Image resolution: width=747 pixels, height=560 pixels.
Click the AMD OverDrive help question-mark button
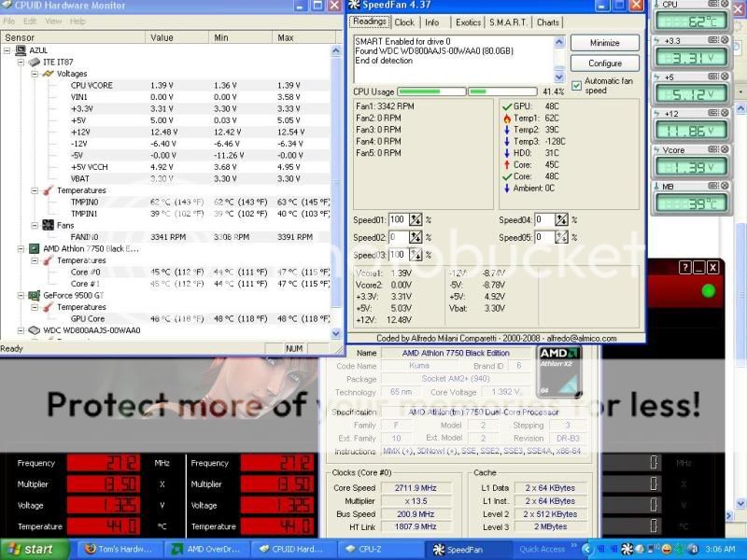[x=684, y=268]
